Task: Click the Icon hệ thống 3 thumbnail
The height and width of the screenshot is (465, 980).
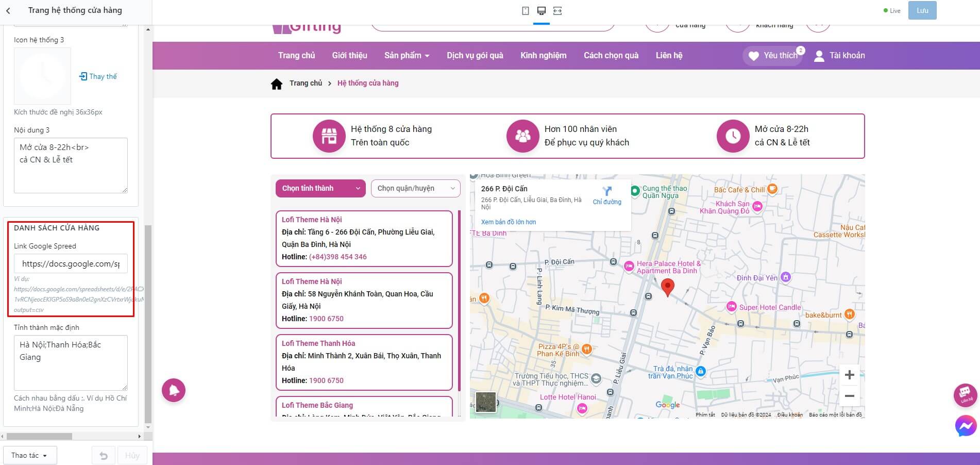Action: (42, 76)
